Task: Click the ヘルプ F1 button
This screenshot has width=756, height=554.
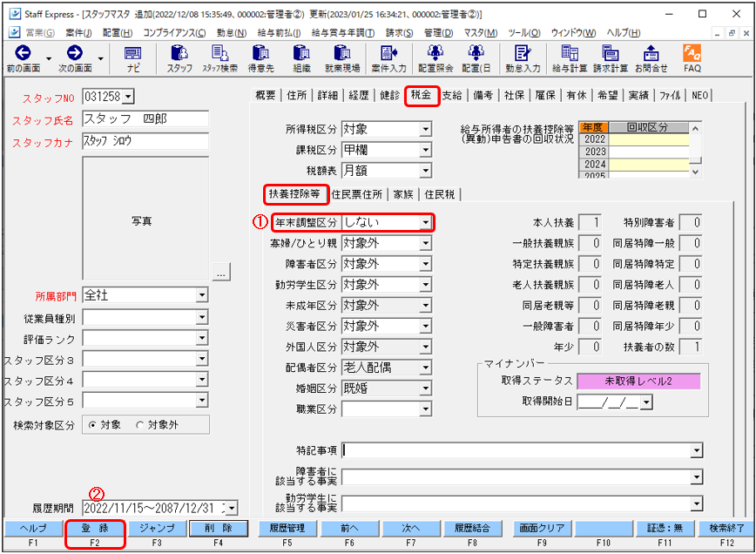Action: (33, 529)
